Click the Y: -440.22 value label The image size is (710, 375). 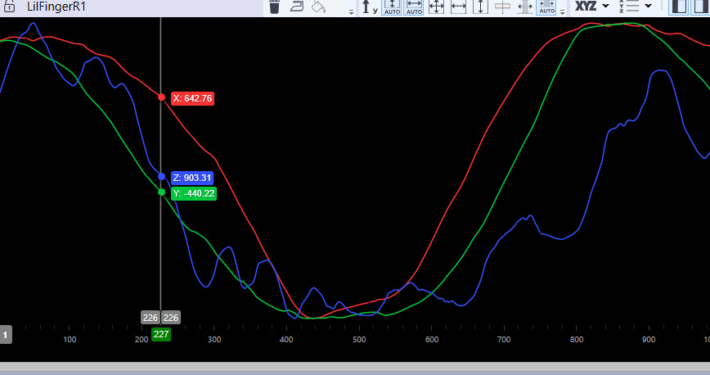[194, 193]
